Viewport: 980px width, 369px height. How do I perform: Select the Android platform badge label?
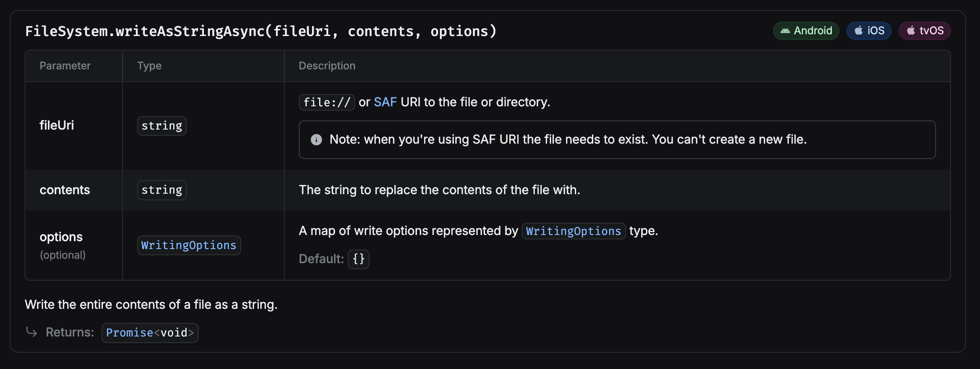click(813, 31)
